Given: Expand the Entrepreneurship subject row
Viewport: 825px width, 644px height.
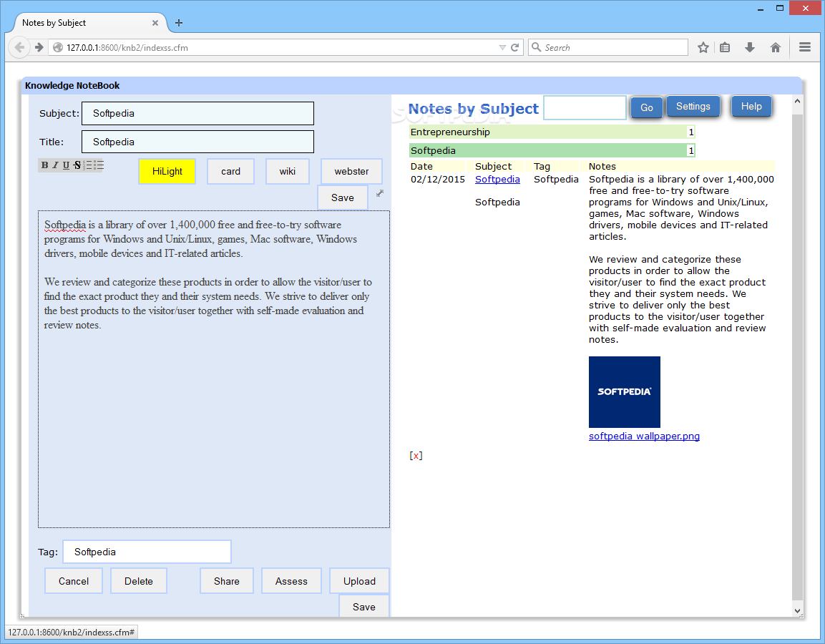Looking at the screenshot, I should tap(552, 132).
